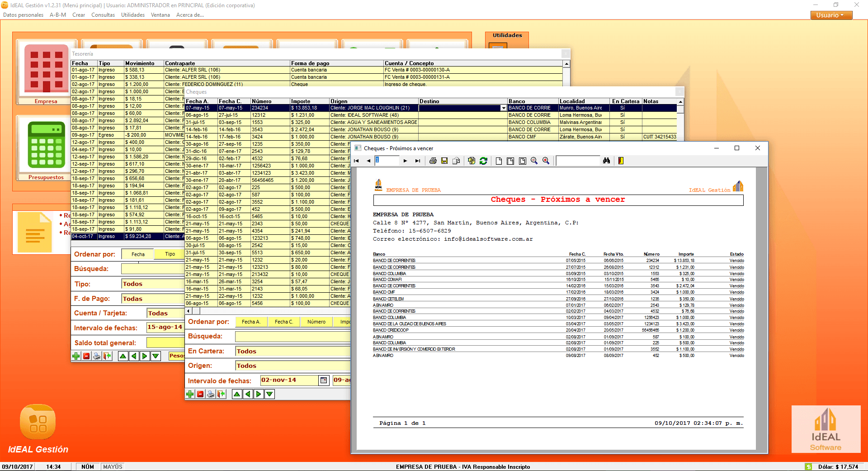Click scroll-left arrow of Cheques horizontal scrollbar

(x=189, y=311)
